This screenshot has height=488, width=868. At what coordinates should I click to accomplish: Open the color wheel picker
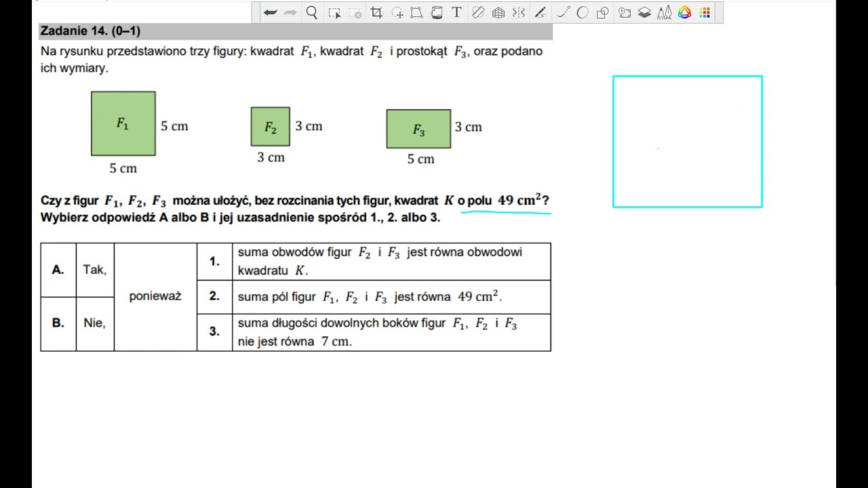[685, 12]
